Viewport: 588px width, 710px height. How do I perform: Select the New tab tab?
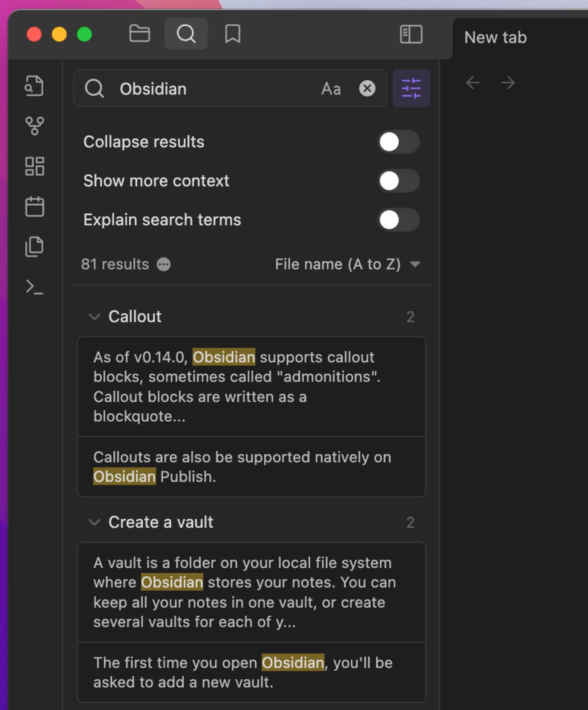point(495,37)
